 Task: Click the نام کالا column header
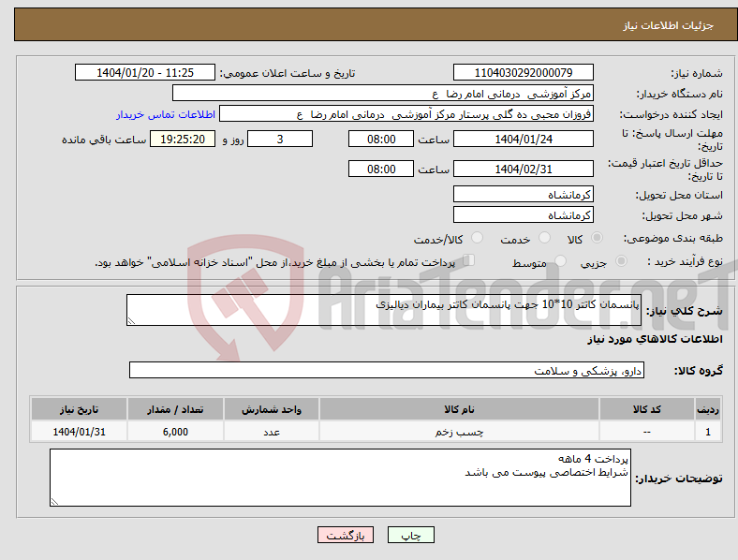pos(459,409)
